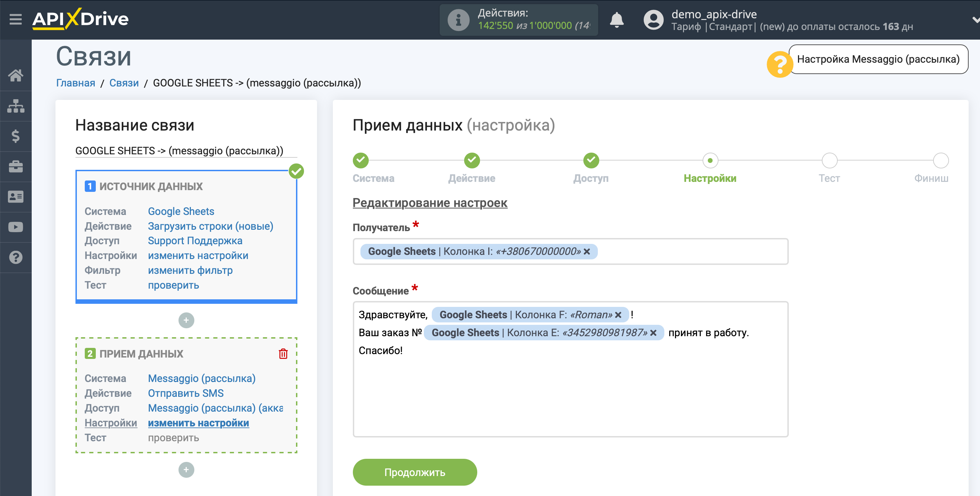
Task: Open the billing dollar sidebar icon
Action: point(16,136)
